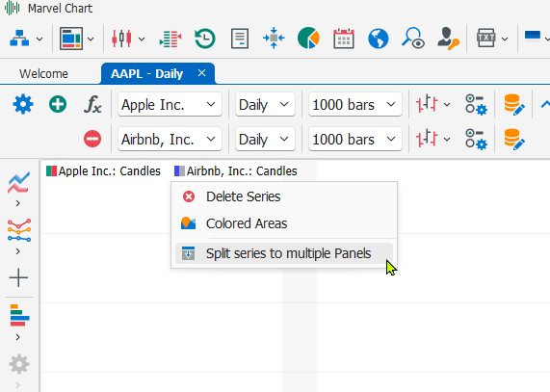550x392 pixels.
Task: Click the gray gear icon in sidebar
Action: coord(19,364)
